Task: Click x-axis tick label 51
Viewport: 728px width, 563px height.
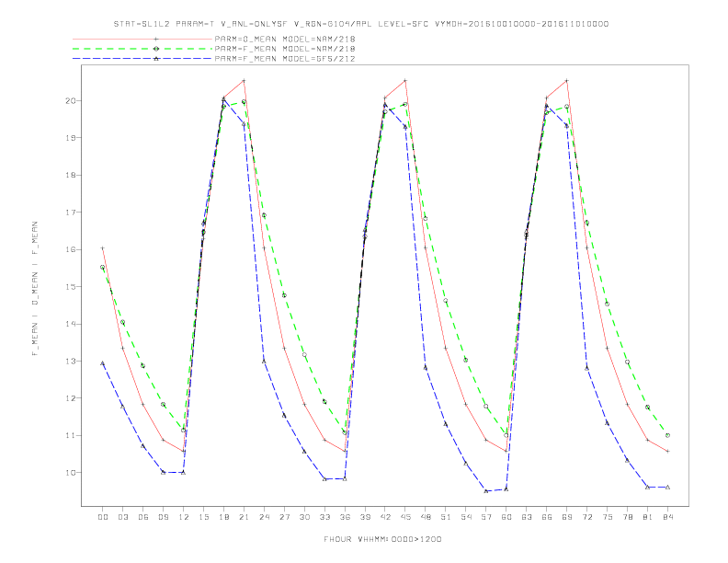Action: 446,517
